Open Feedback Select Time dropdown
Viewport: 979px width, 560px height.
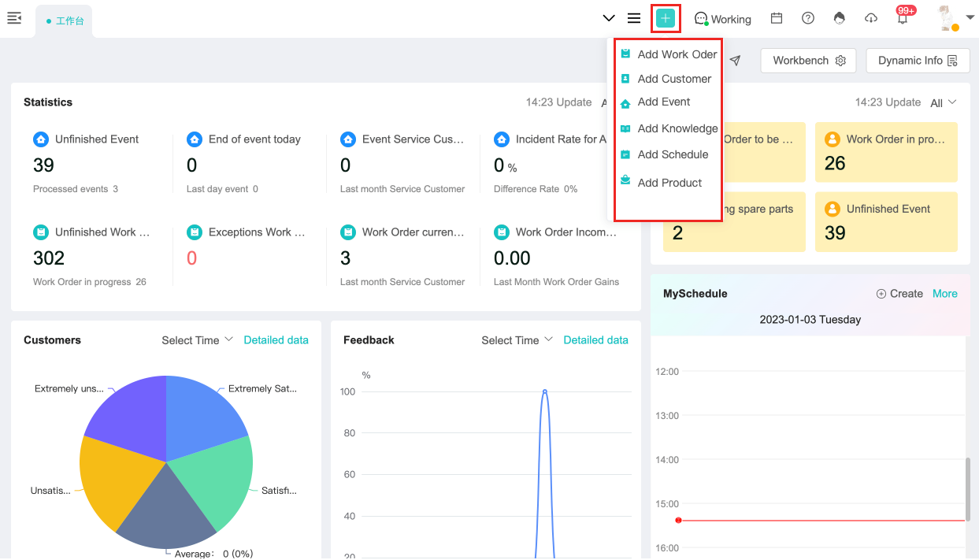pyautogui.click(x=517, y=340)
